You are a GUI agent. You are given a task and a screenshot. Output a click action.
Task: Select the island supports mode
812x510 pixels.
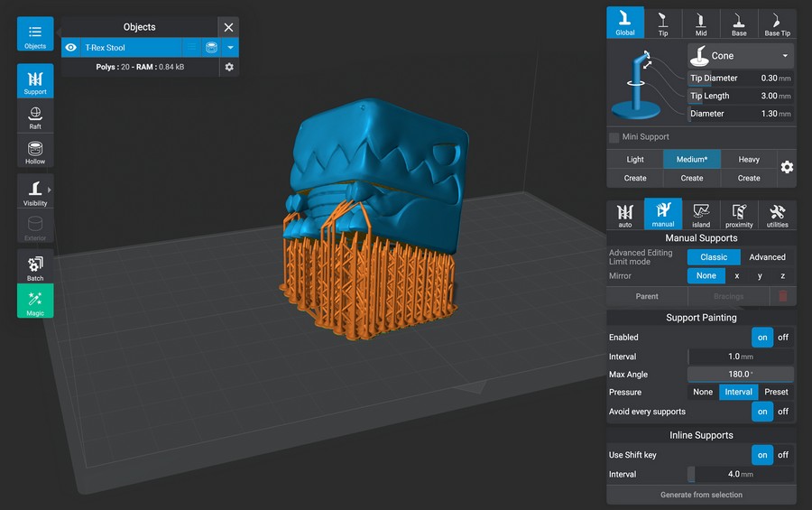point(701,215)
